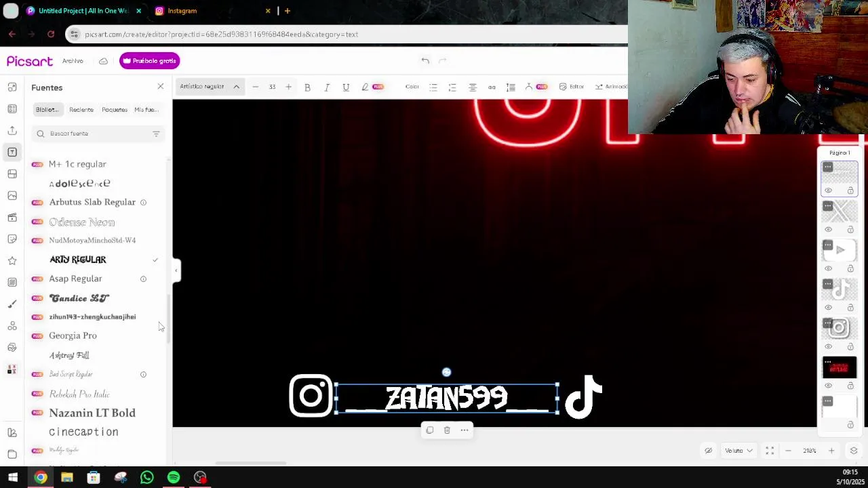Select the Adolescence font
Image resolution: width=868 pixels, height=488 pixels.
tap(79, 183)
